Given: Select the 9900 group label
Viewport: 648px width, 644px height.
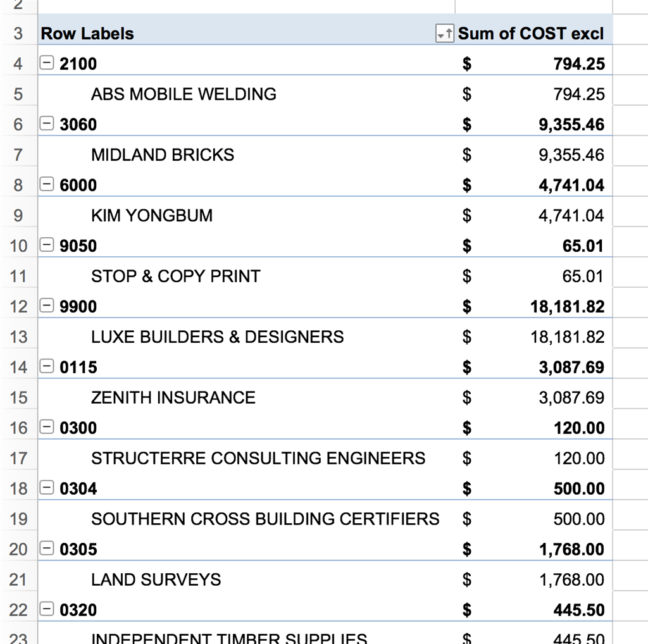Looking at the screenshot, I should point(78,307).
